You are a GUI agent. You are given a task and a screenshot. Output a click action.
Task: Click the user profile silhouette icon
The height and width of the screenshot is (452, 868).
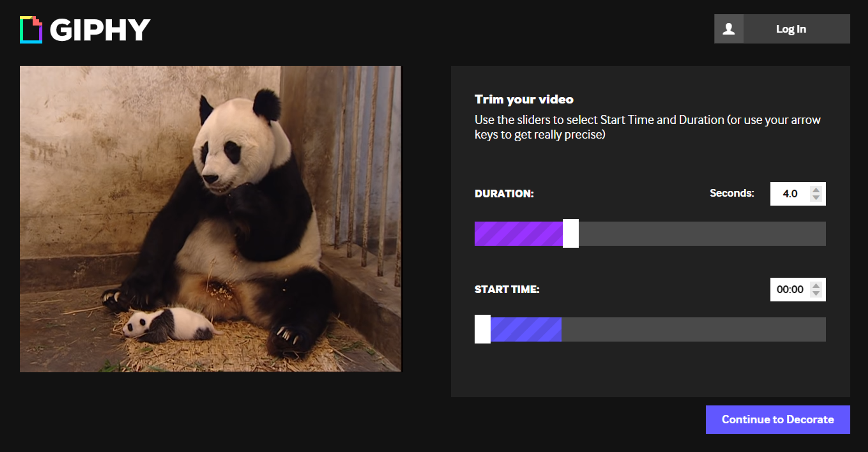coord(729,29)
